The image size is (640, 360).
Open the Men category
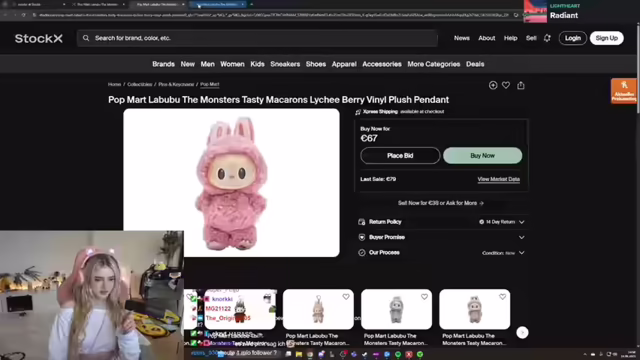(207, 64)
